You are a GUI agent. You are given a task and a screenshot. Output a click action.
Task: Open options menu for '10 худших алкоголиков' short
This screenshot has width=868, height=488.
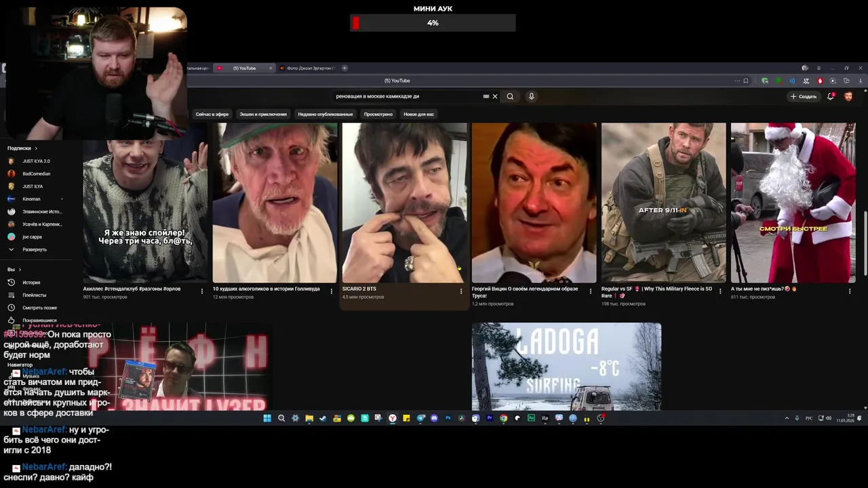coord(332,291)
